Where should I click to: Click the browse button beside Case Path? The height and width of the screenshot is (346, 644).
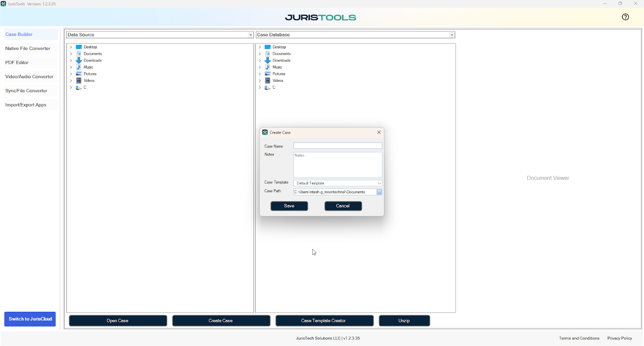[379, 192]
